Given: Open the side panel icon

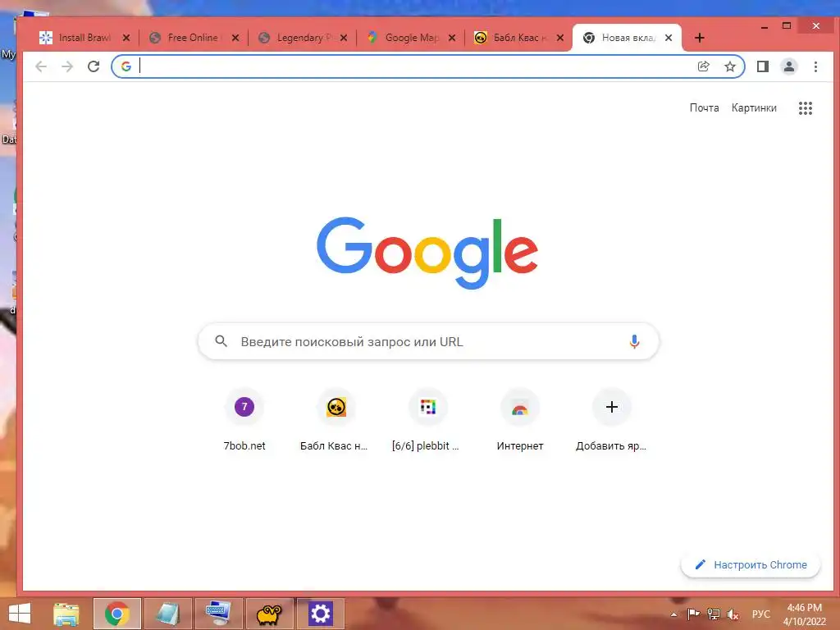Looking at the screenshot, I should click(763, 66).
